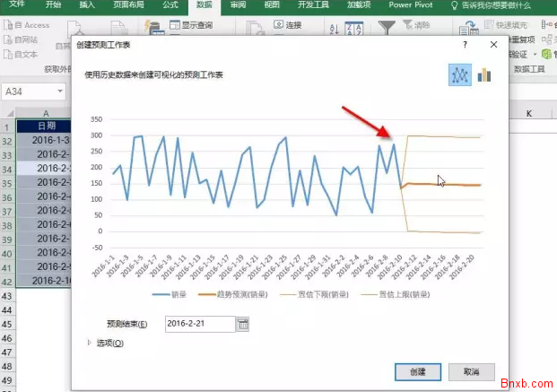The image size is (557, 392).
Task: Select row 43 header in worksheet
Action: coord(8,295)
